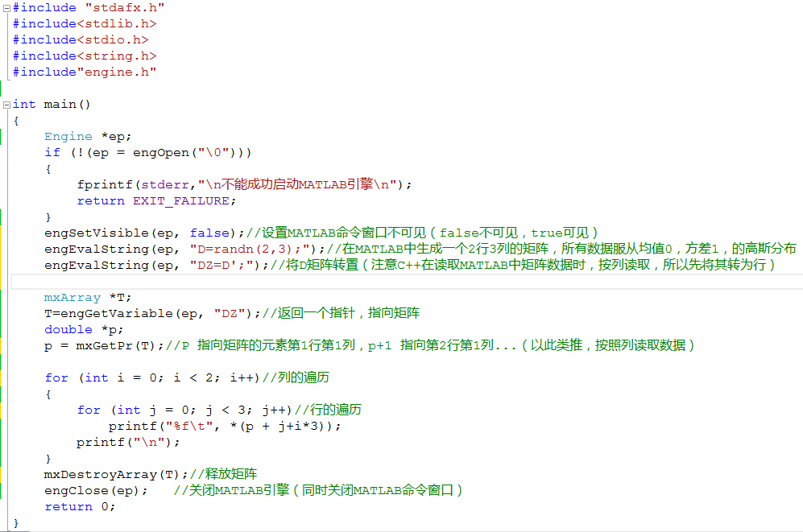Viewport: 803px width, 532px height.
Task: Click the mxArray *T; declaration
Action: point(88,298)
